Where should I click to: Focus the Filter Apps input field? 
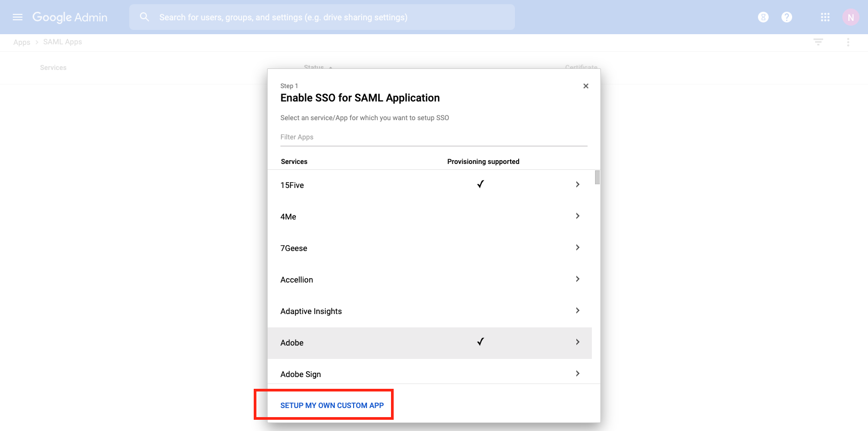[434, 137]
